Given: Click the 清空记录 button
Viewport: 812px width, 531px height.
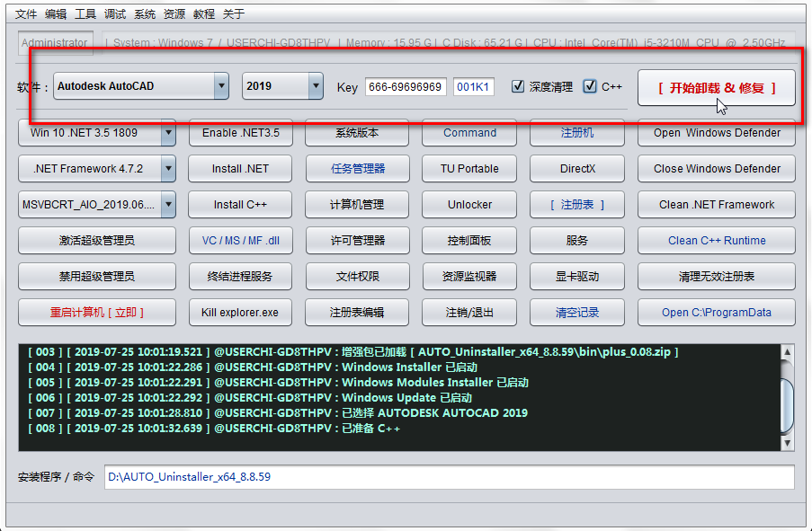Looking at the screenshot, I should coord(577,313).
